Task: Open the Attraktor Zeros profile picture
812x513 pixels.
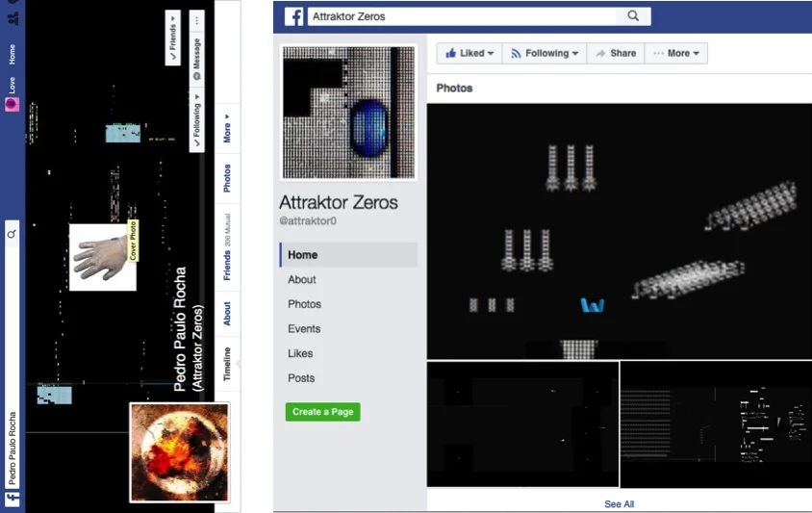Action: 348,113
